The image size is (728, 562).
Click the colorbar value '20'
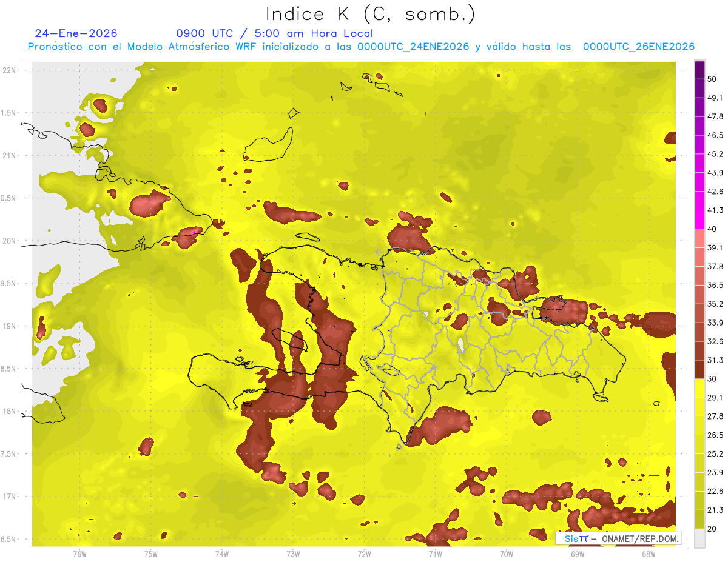coord(712,529)
